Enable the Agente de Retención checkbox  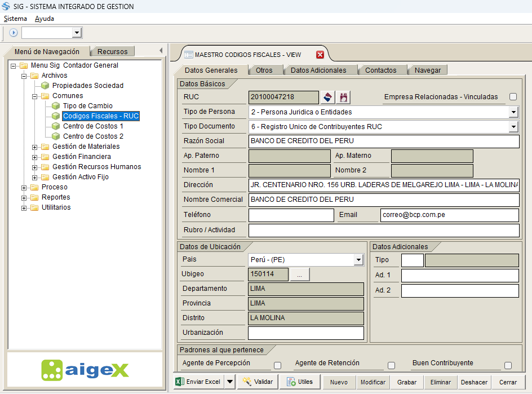click(x=391, y=365)
